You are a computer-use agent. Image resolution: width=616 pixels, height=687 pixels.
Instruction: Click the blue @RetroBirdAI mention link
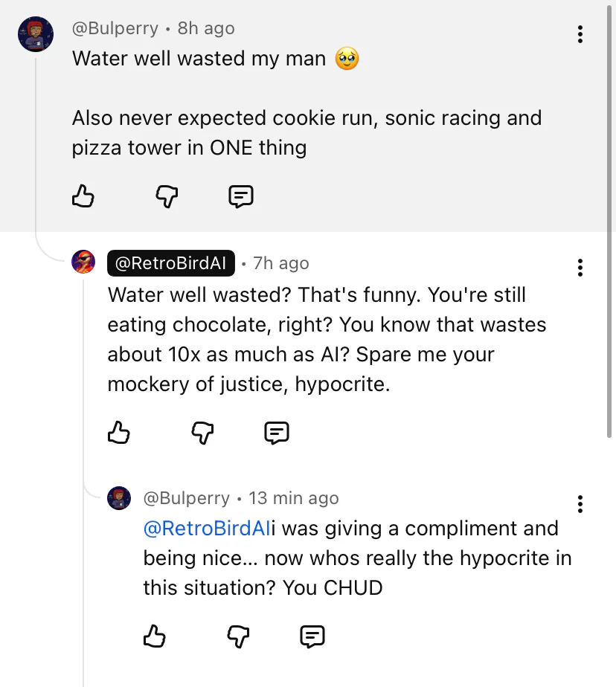click(206, 529)
